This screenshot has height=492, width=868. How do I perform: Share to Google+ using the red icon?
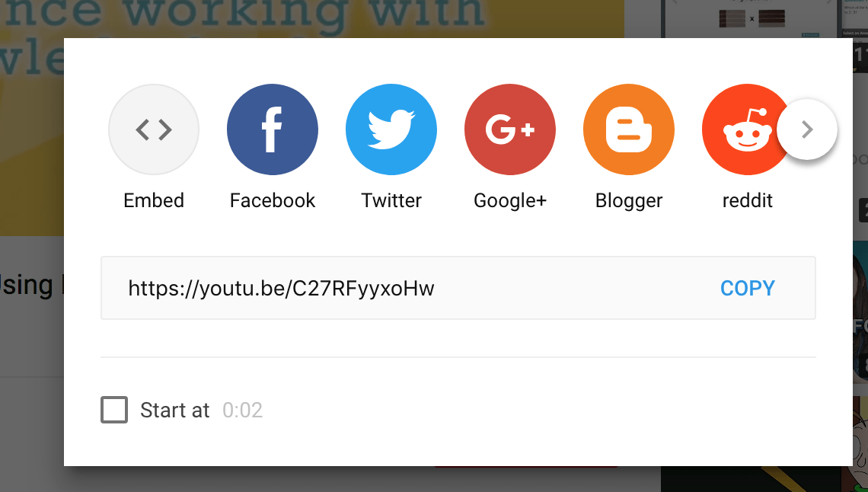point(510,129)
